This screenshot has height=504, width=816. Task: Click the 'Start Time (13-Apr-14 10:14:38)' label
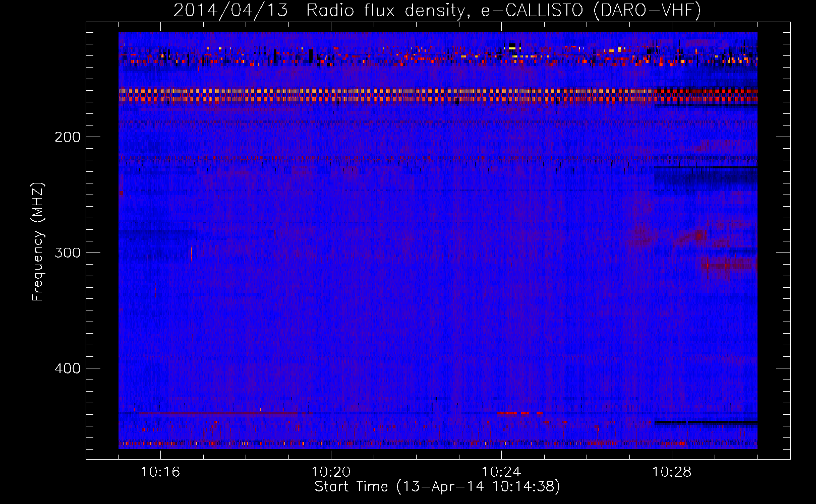(437, 487)
